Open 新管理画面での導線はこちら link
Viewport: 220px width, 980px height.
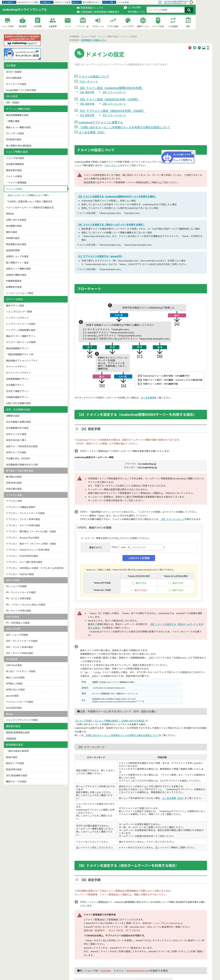[x=94, y=40]
